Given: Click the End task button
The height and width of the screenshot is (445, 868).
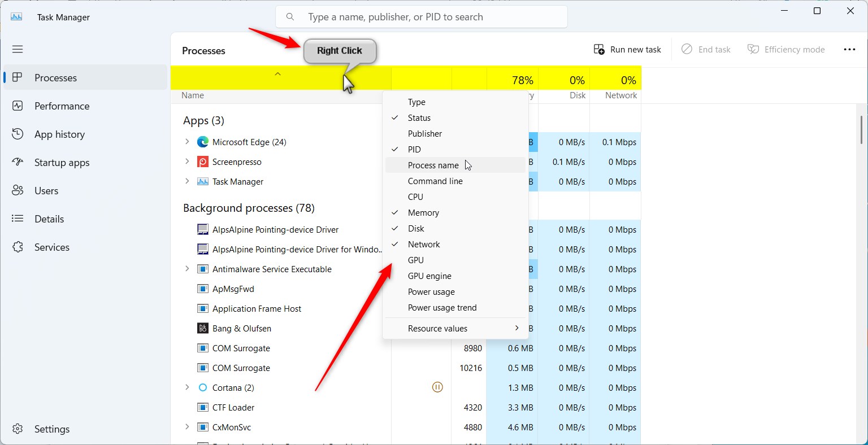Looking at the screenshot, I should tap(706, 49).
